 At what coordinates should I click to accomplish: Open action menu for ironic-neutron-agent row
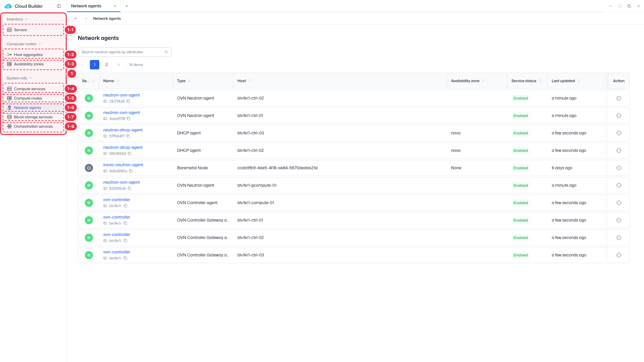click(619, 168)
